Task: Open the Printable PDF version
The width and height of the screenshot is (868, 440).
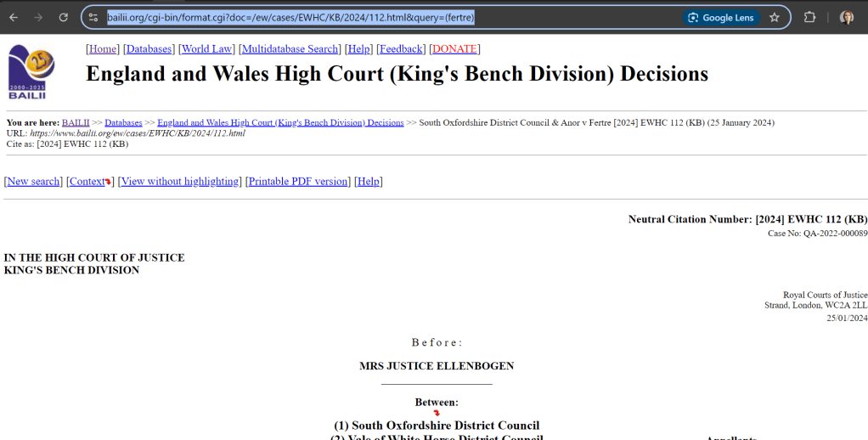Action: [x=297, y=182]
